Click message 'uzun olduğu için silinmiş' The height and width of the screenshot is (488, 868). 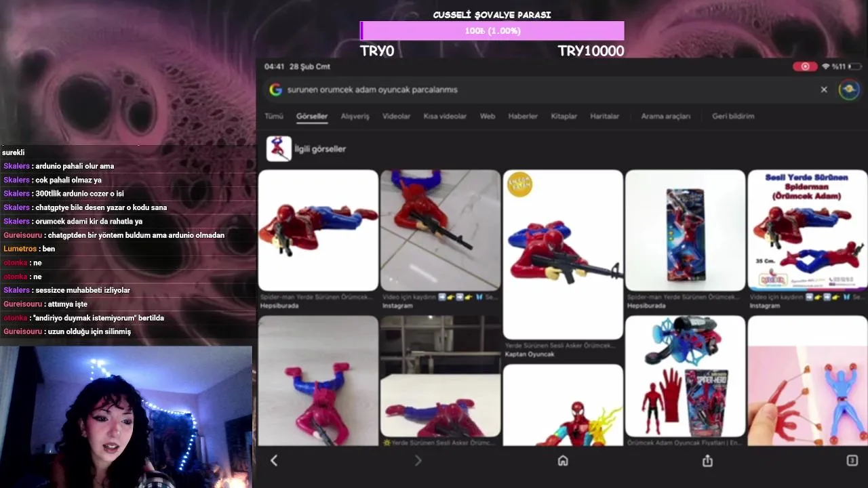(x=90, y=332)
